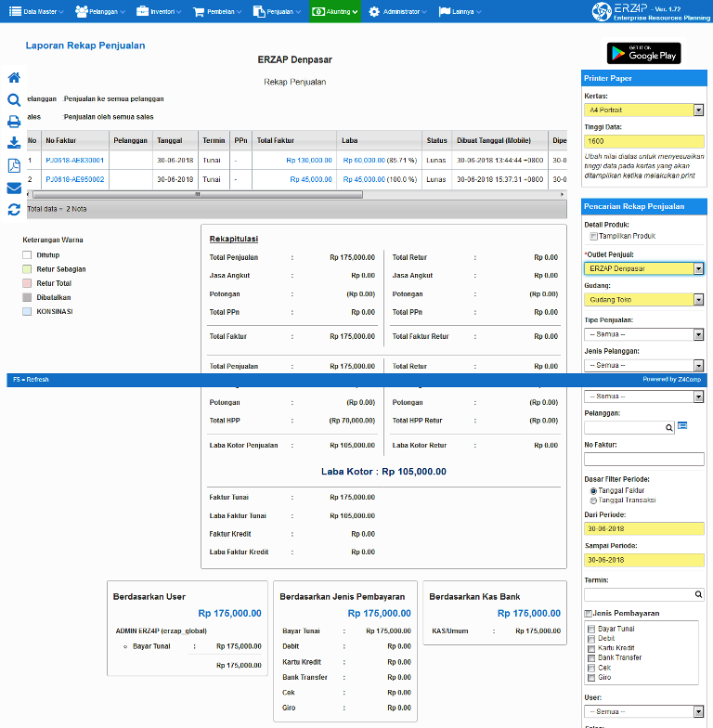The width and height of the screenshot is (713, 728).
Task: Click the magnifier in Termin field
Action: (698, 594)
